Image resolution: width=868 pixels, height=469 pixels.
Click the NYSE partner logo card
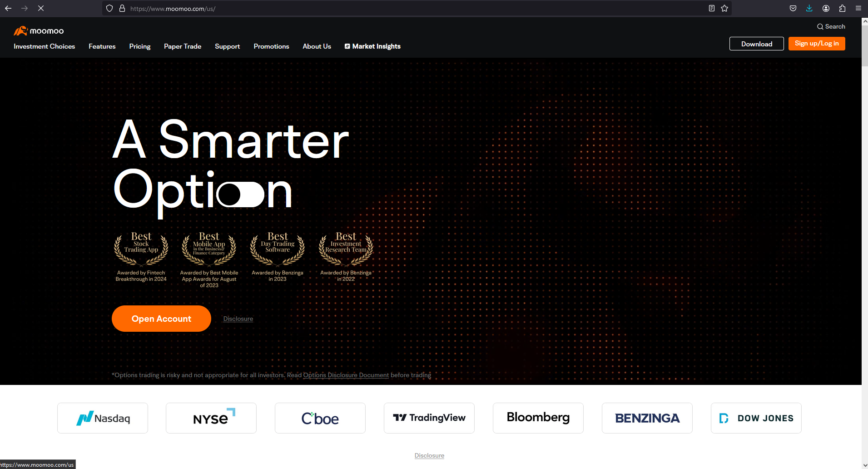pos(211,418)
